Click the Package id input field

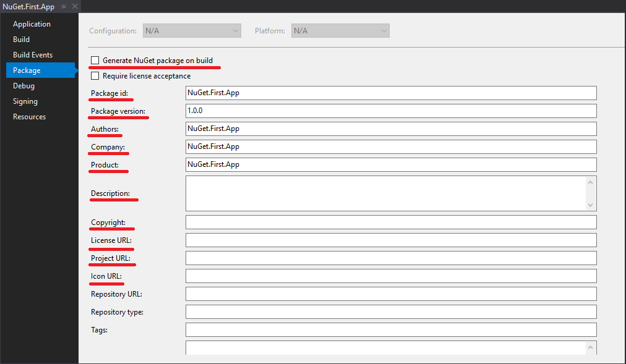pos(391,93)
